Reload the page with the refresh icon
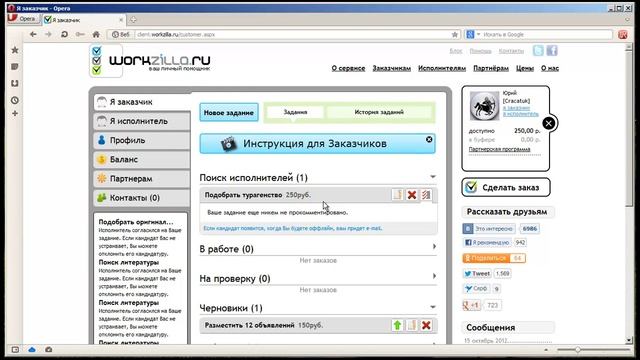The width and height of the screenshot is (640, 360). (64, 34)
